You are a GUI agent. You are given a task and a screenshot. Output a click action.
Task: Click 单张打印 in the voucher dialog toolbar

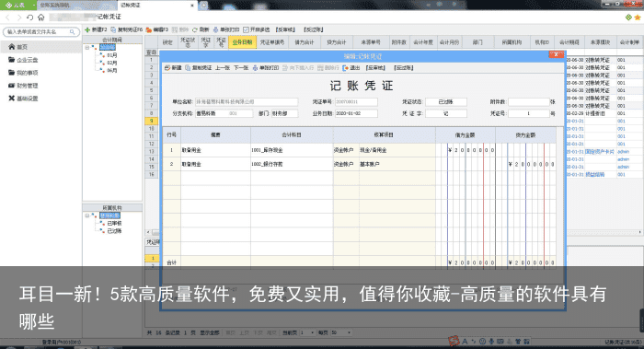click(x=266, y=68)
